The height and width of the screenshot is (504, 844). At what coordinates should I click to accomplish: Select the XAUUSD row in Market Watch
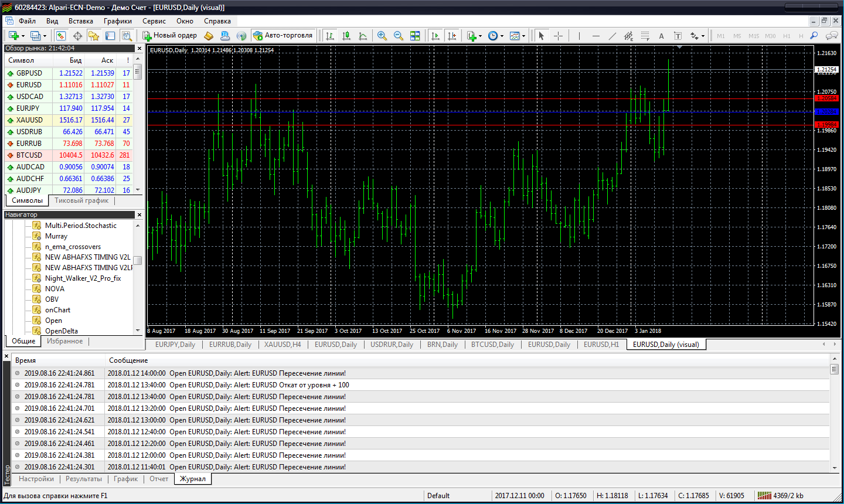29,120
